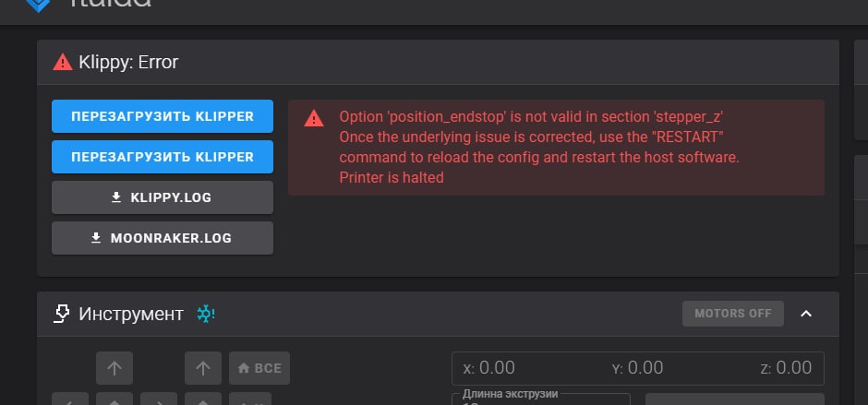The height and width of the screenshot is (405, 868).
Task: Download the KLIPPY.LOG file
Action: (163, 197)
